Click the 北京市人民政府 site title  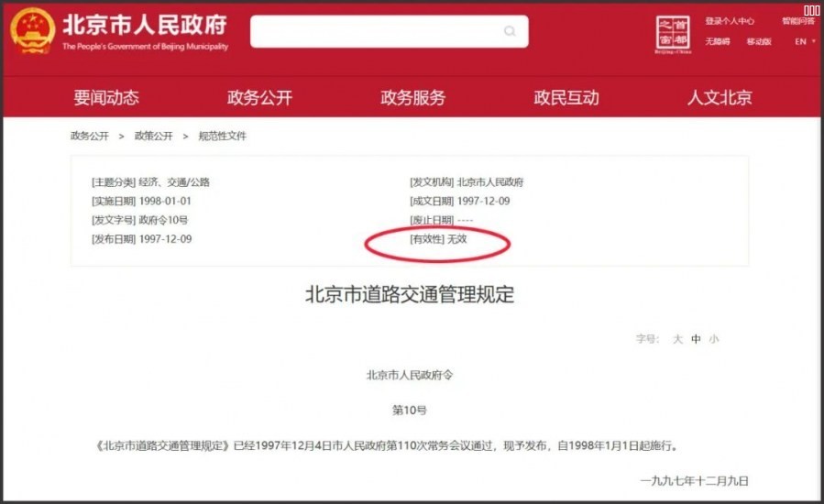pyautogui.click(x=145, y=25)
